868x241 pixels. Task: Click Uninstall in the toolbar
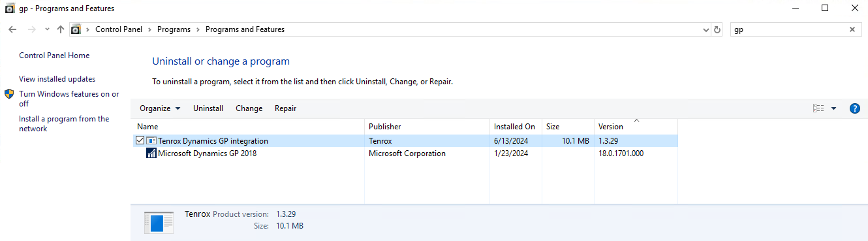click(x=208, y=108)
